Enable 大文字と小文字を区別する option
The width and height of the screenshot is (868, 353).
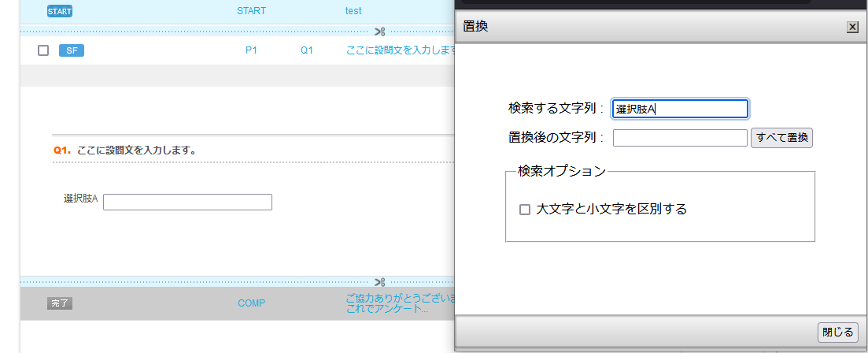[x=525, y=210]
